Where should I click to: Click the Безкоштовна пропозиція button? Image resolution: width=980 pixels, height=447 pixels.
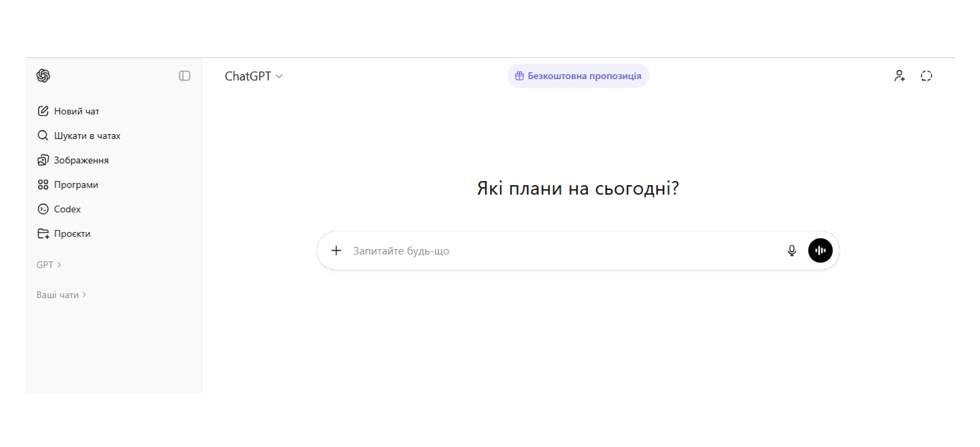584,76
